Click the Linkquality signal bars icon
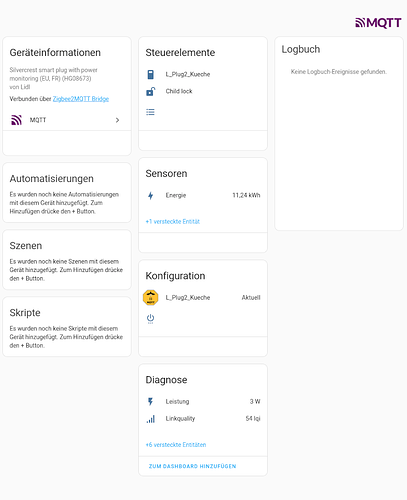Screen dimensions: 407x500 151,419
